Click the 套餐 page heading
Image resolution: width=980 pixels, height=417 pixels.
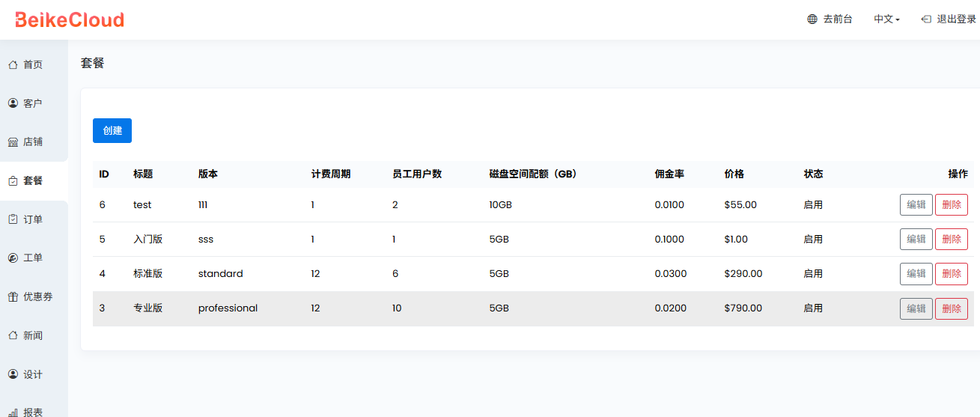pos(93,63)
